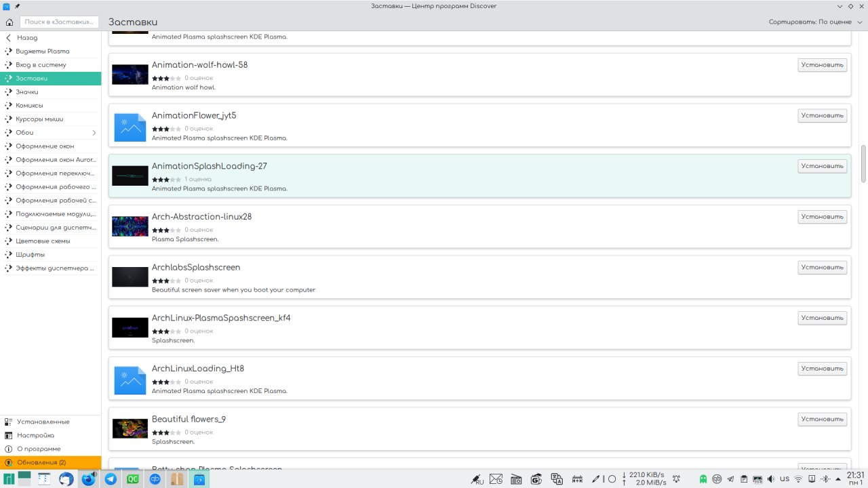
Task: Click the results list vertical scrollbar
Action: (864, 163)
